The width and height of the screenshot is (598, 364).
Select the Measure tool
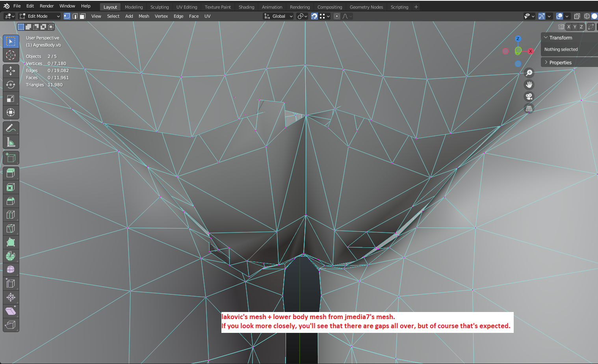click(x=11, y=142)
